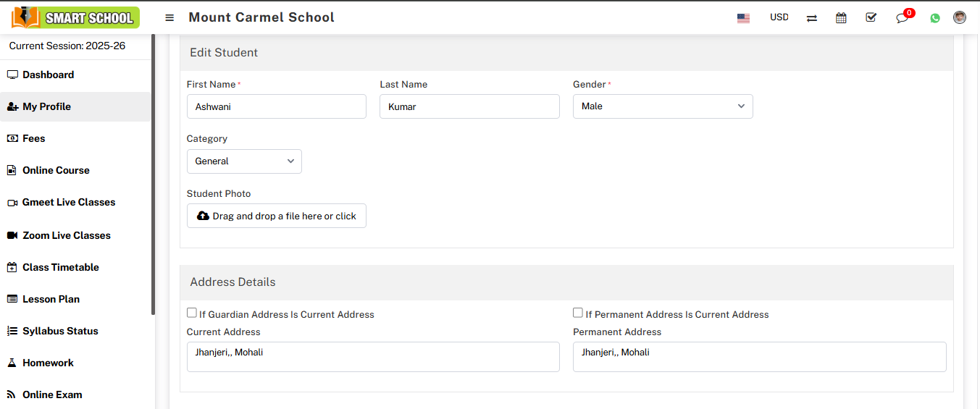The image size is (980, 409).
Task: Click the green WhatsApp icon
Action: coord(935,18)
